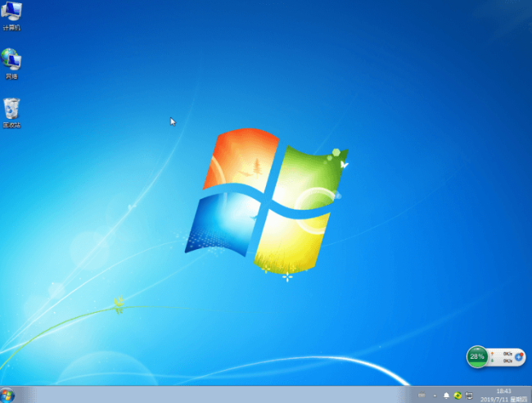This screenshot has width=532, height=403.
Task: Open the bell notification tray icon
Action: point(446,395)
